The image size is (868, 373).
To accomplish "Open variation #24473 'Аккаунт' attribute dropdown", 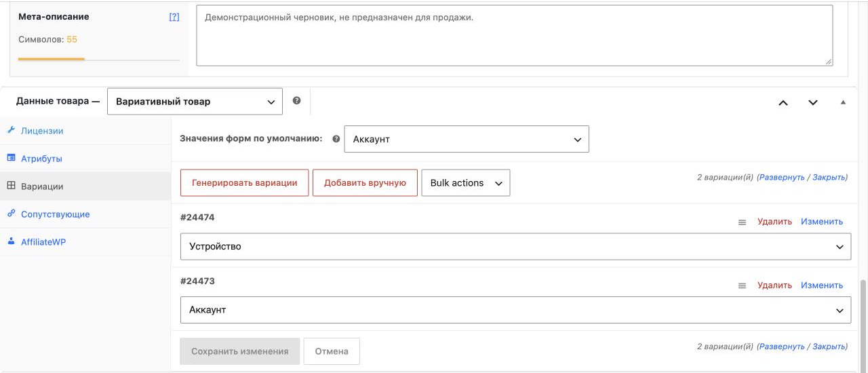I will point(515,310).
